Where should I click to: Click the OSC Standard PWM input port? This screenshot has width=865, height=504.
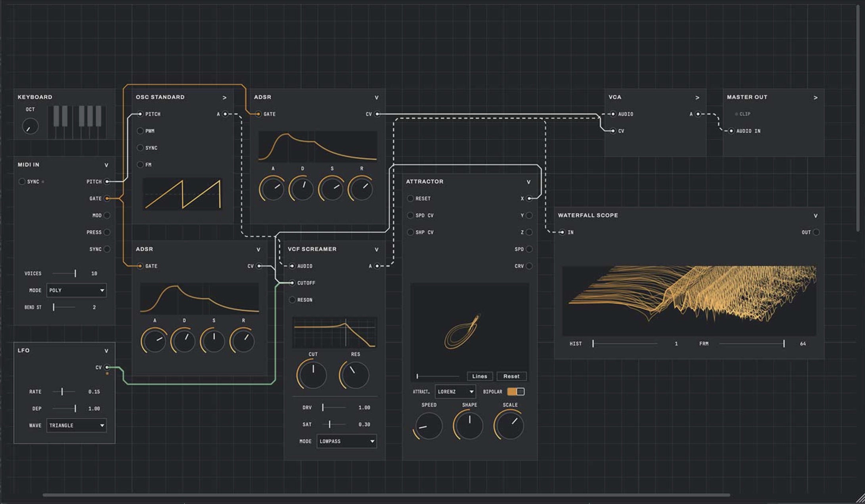pyautogui.click(x=140, y=131)
